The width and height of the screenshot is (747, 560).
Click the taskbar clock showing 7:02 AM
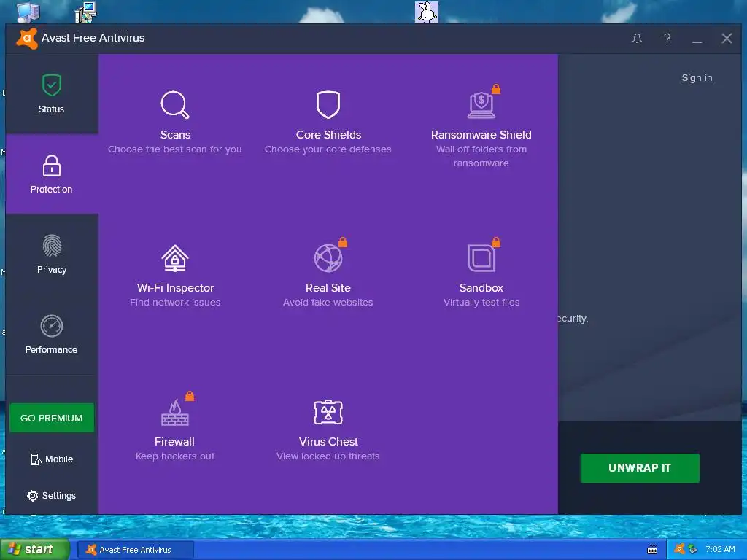point(720,549)
